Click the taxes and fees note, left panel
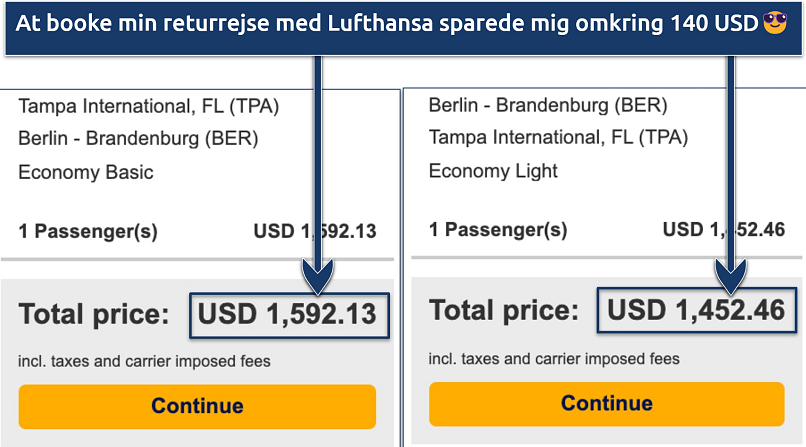Screen dimensions: 806x447 pos(144,361)
